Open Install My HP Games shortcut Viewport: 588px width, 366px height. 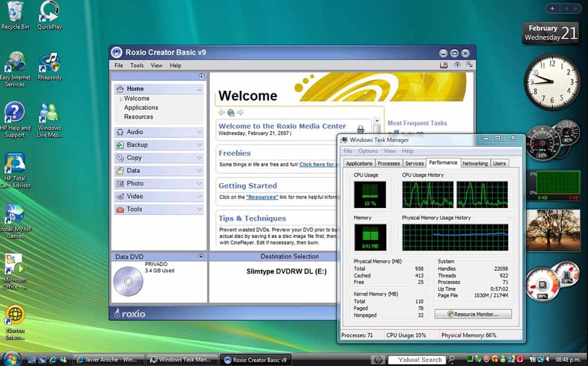coord(15,221)
